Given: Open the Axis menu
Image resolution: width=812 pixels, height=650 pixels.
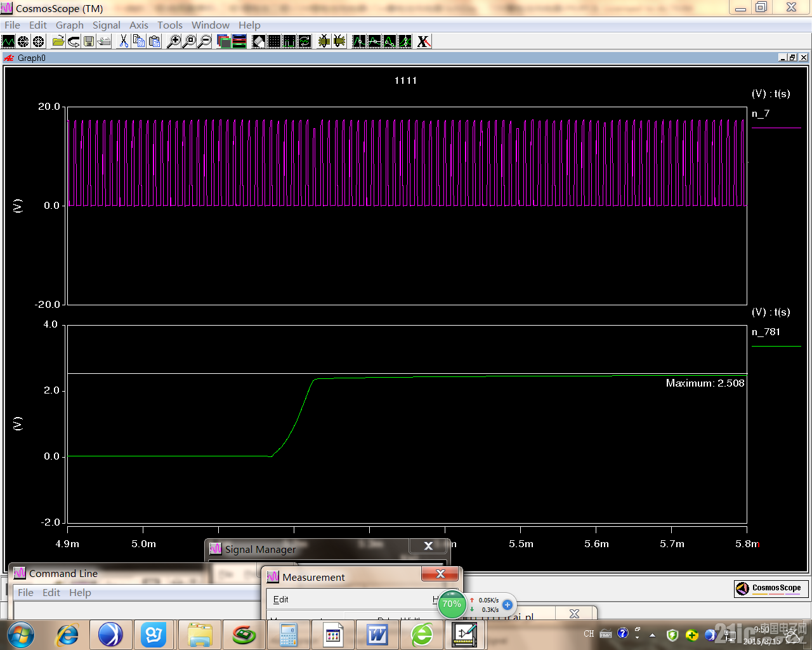Looking at the screenshot, I should (x=139, y=25).
